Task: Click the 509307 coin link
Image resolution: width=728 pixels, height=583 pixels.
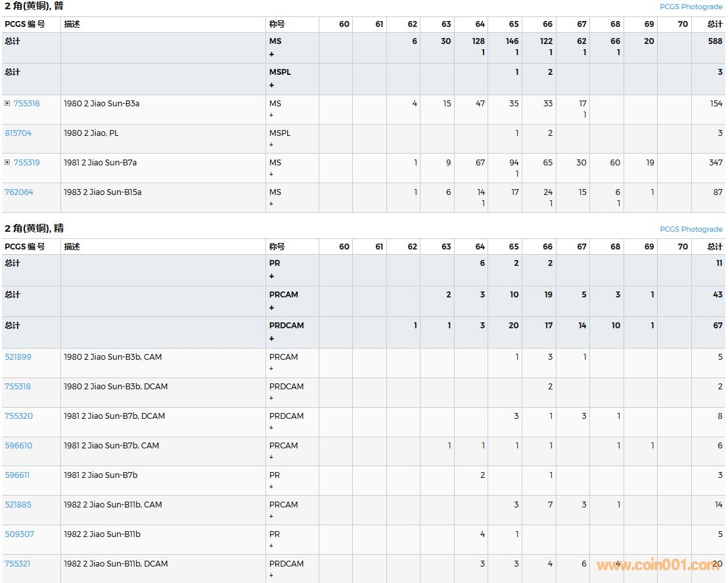Action: coord(19,534)
